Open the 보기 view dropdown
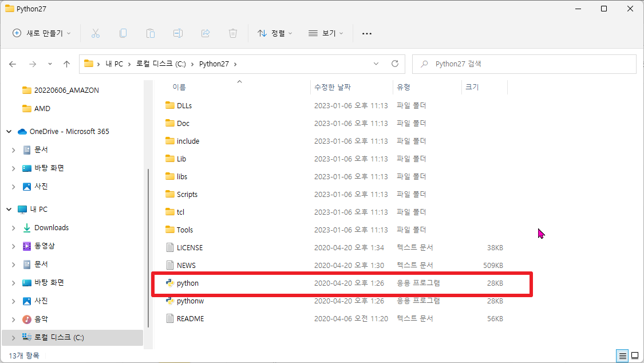 click(326, 33)
